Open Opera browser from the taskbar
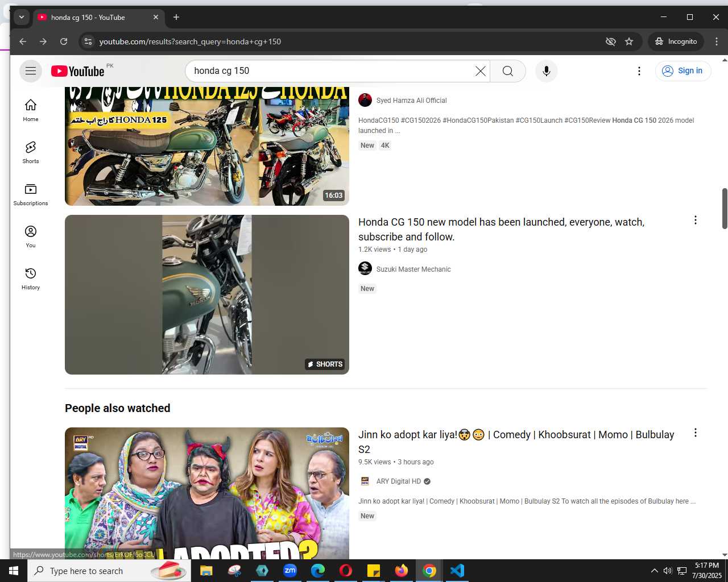 346,571
